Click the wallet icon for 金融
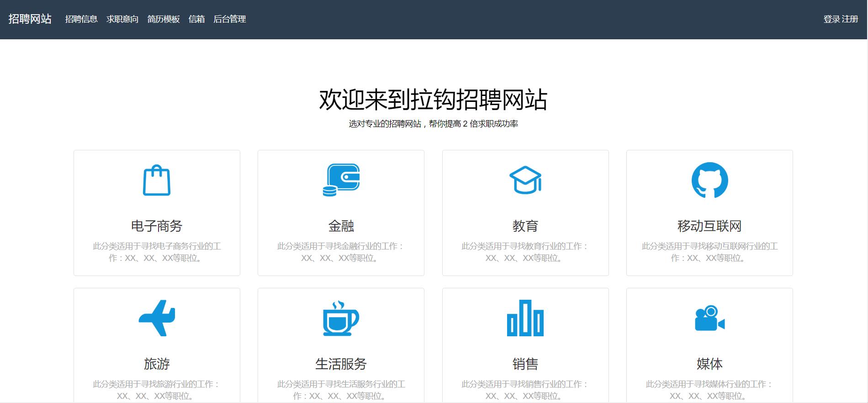This screenshot has height=403, width=868. coord(341,180)
